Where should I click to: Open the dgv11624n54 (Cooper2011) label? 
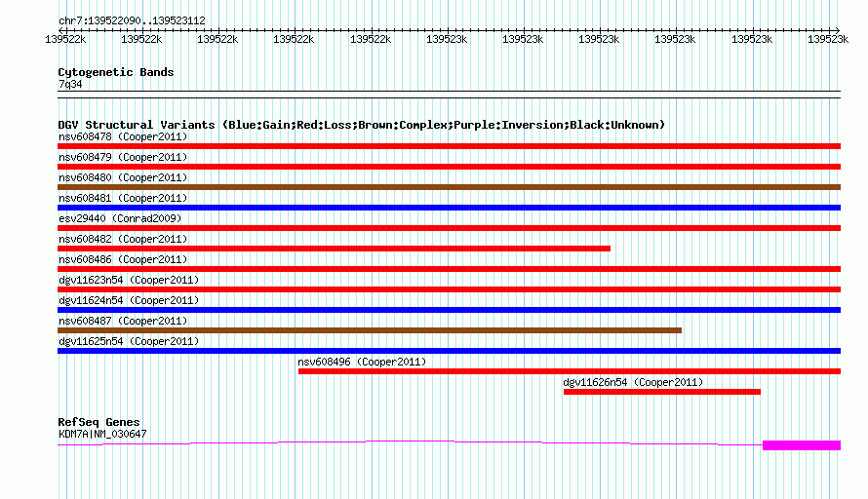[129, 300]
